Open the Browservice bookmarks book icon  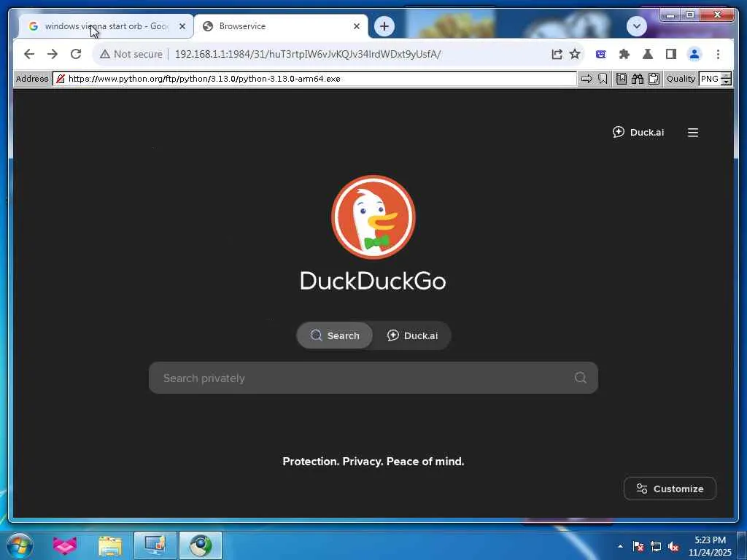[622, 79]
